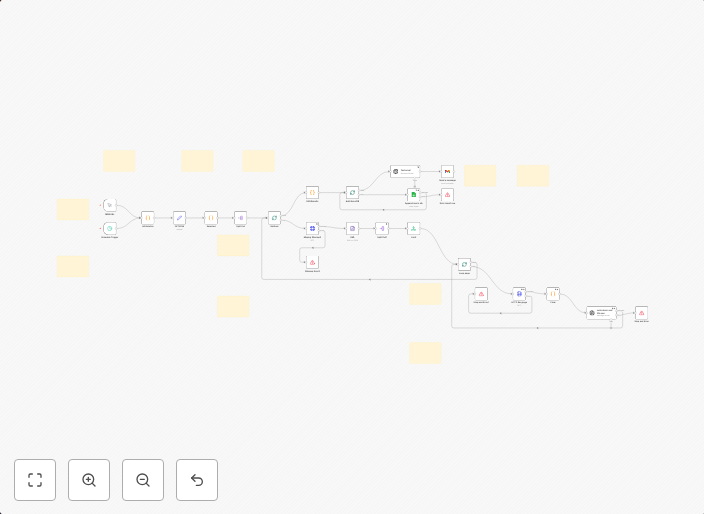
Task: Zoom out of the workflow canvas
Action: click(x=143, y=480)
